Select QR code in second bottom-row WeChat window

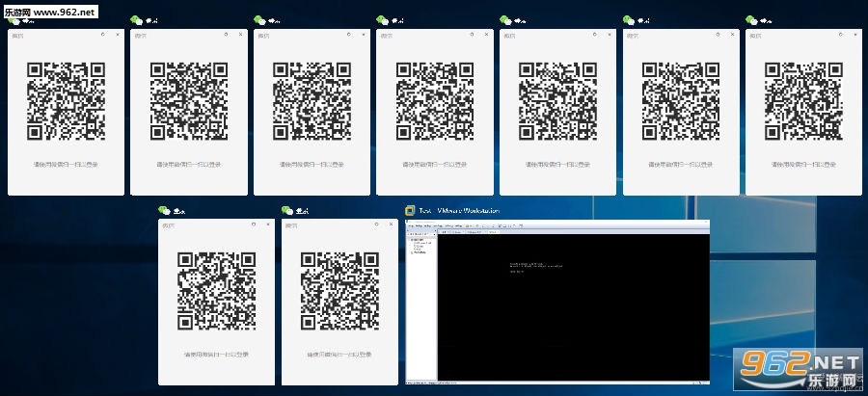pos(339,291)
